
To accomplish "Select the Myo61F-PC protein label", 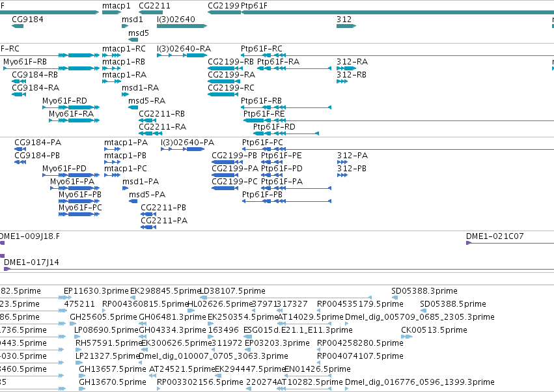I will (x=80, y=208).
